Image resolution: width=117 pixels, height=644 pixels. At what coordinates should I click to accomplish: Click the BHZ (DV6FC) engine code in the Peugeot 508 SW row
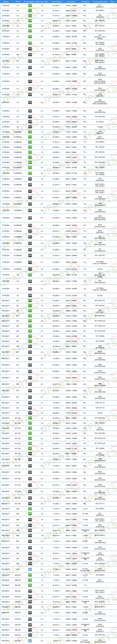[x=100, y=602]
